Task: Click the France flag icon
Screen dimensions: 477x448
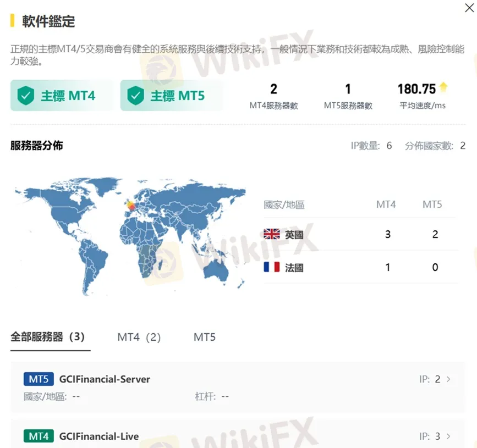Action: point(272,268)
